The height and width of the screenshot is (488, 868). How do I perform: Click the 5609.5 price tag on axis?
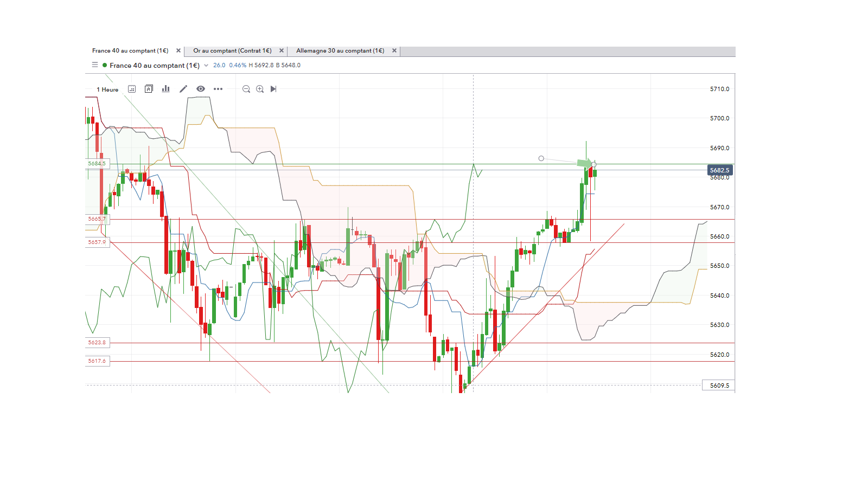coord(719,386)
